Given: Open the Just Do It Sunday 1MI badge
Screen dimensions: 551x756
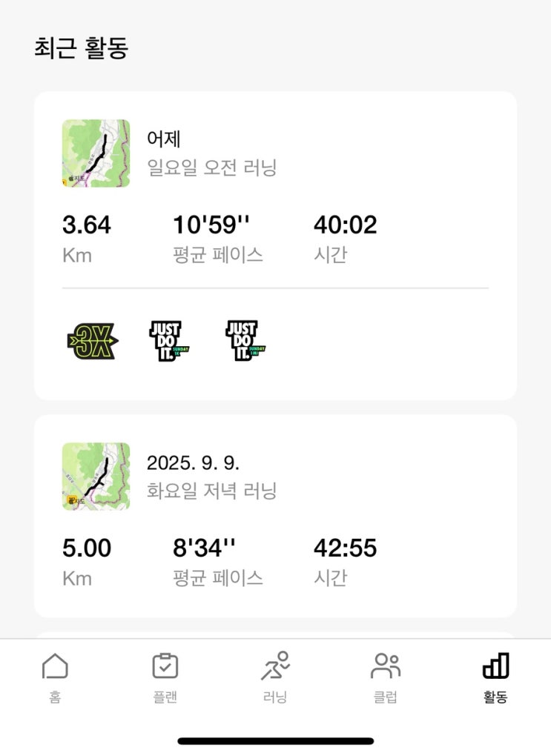Looking at the screenshot, I should (x=245, y=342).
